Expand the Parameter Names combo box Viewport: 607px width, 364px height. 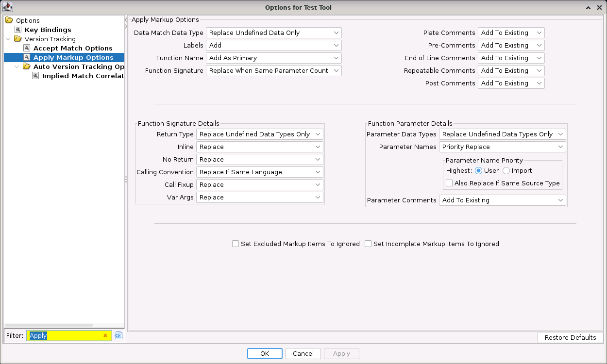(502, 147)
